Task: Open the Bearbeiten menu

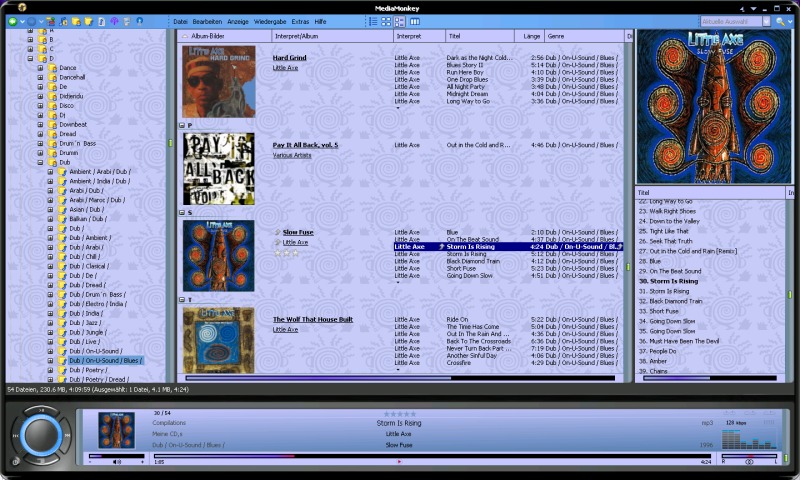Action: click(207, 21)
